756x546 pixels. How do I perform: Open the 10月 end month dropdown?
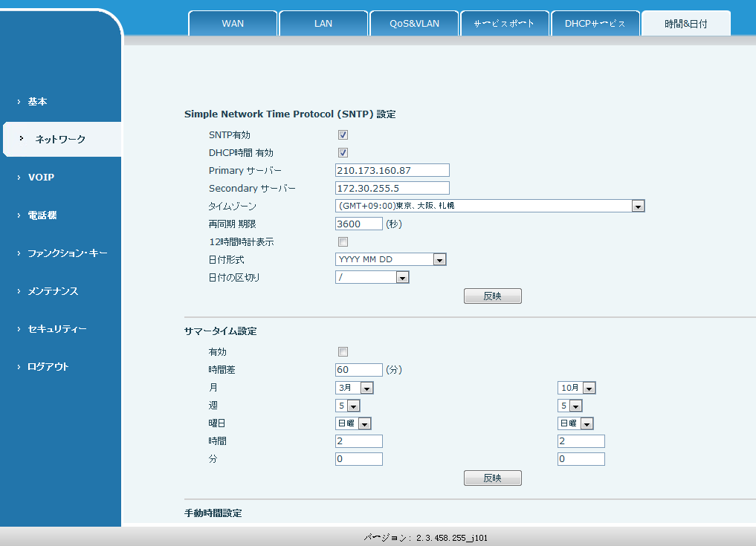click(577, 388)
